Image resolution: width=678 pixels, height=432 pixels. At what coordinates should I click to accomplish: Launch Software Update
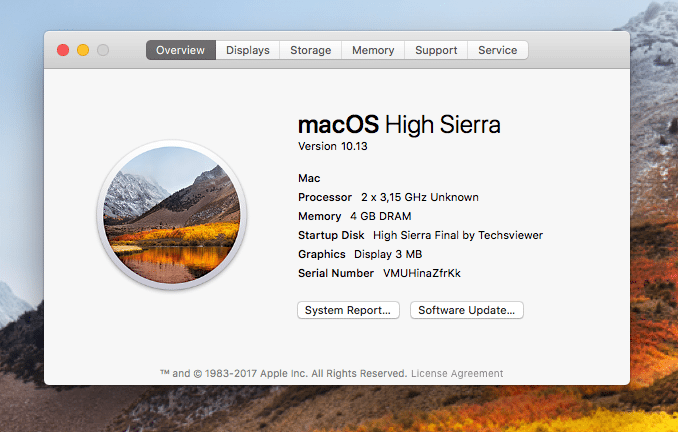tap(467, 310)
